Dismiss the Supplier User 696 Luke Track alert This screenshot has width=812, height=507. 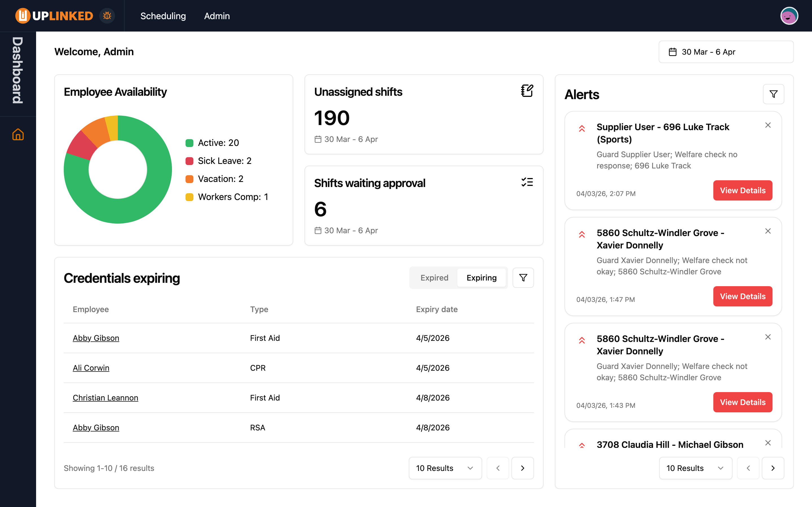click(768, 125)
